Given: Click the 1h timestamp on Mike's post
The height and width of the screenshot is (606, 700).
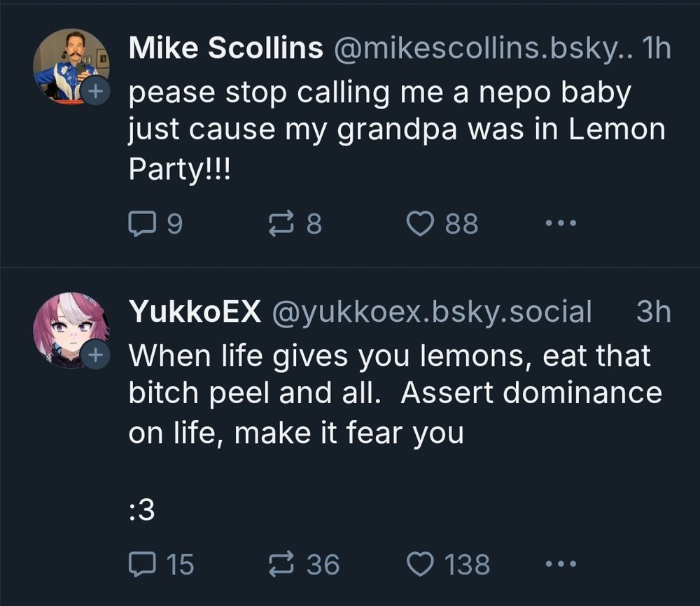Looking at the screenshot, I should pos(655,48).
